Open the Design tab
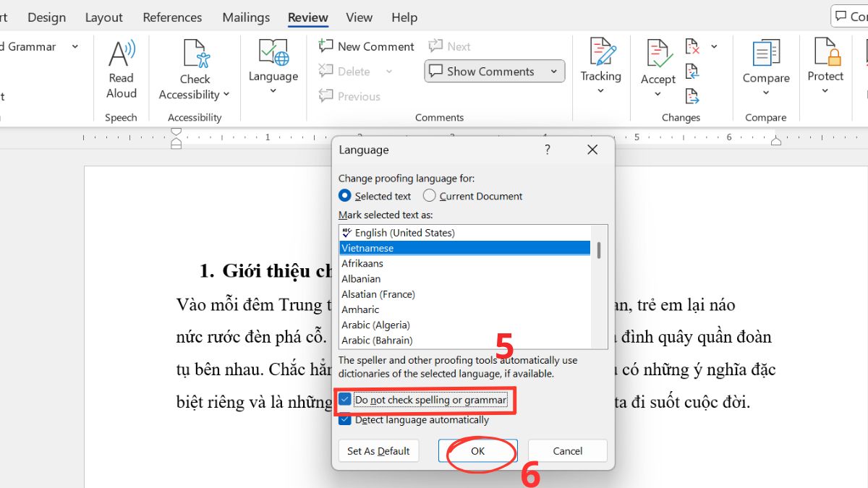This screenshot has height=488, width=868. click(46, 17)
